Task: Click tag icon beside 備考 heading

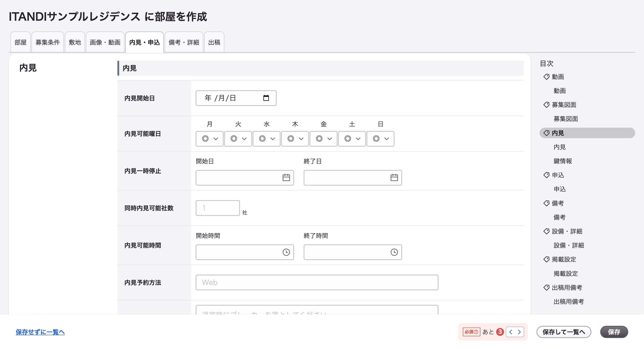Action: [546, 203]
